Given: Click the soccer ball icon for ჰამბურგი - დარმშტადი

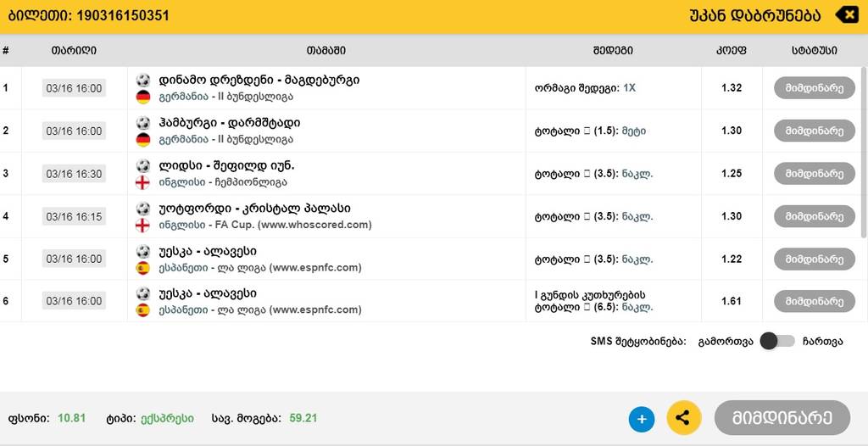Looking at the screenshot, I should [x=142, y=122].
